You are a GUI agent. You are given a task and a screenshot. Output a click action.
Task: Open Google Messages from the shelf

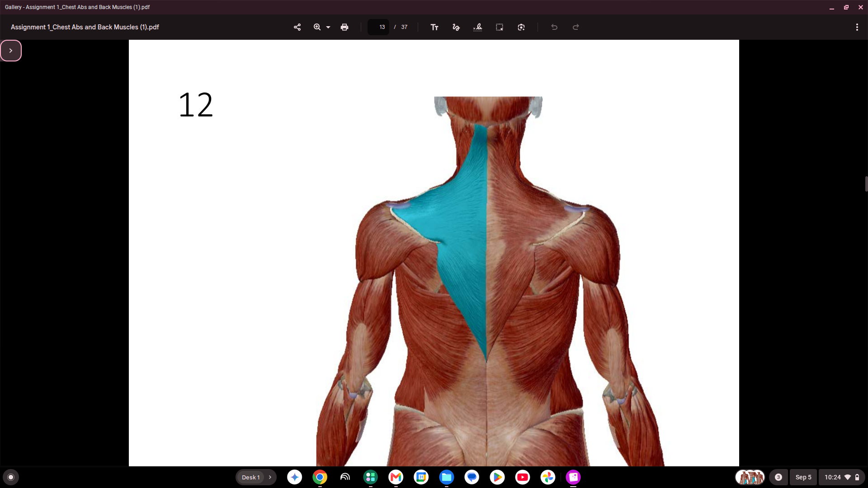[472, 477]
